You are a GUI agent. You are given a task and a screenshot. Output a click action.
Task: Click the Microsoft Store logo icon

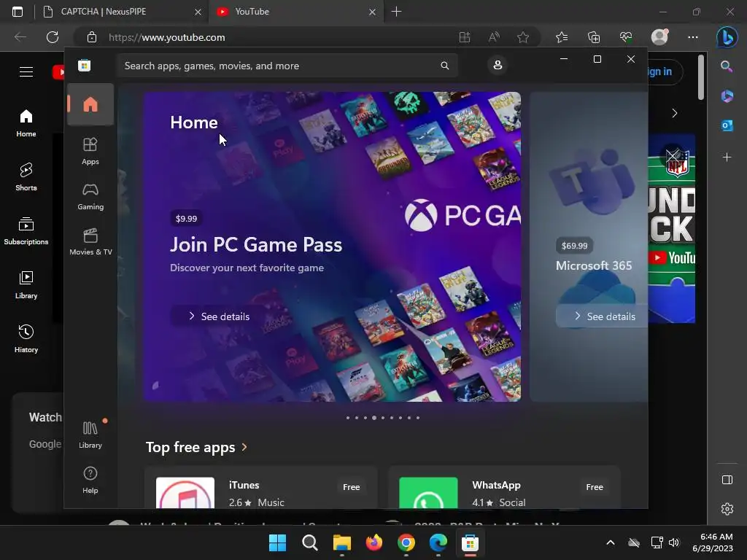(x=85, y=65)
